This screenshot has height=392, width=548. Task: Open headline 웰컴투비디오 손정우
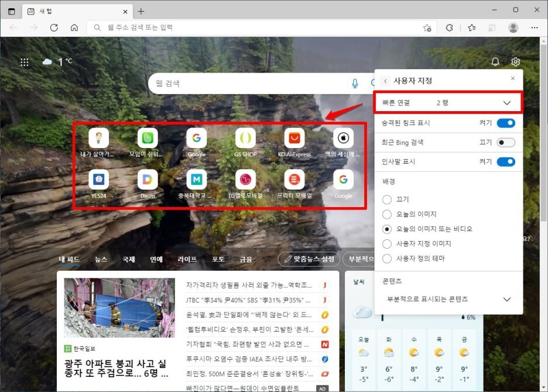(249, 329)
